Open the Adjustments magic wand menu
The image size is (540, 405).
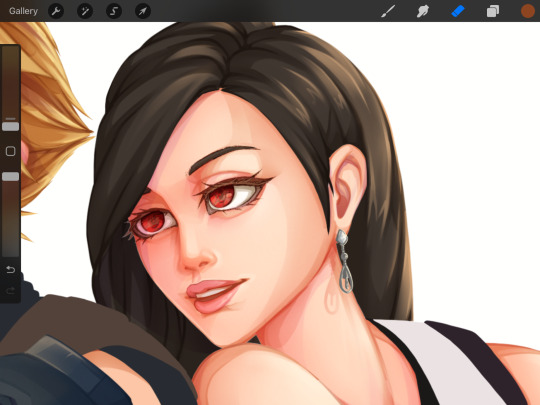(x=85, y=11)
